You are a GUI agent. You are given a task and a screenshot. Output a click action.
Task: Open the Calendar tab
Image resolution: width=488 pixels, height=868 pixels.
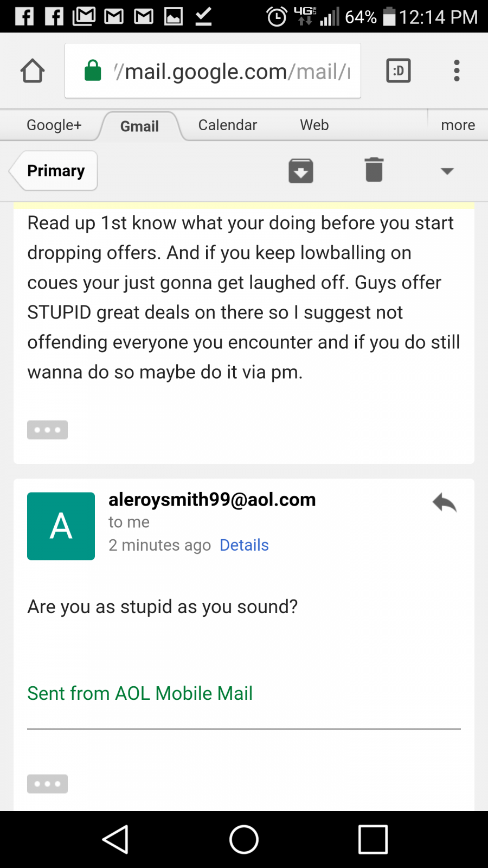[228, 125]
